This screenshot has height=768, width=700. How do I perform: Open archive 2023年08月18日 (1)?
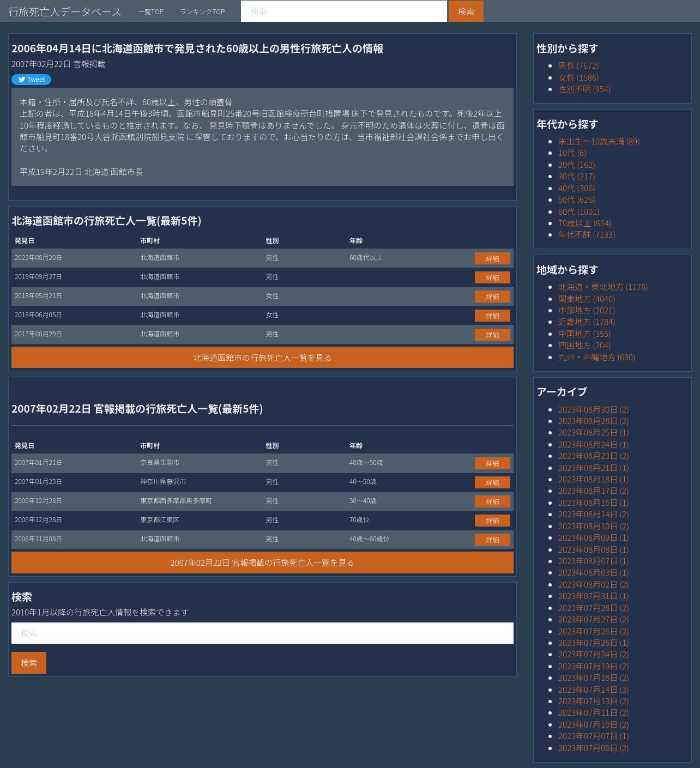click(594, 479)
